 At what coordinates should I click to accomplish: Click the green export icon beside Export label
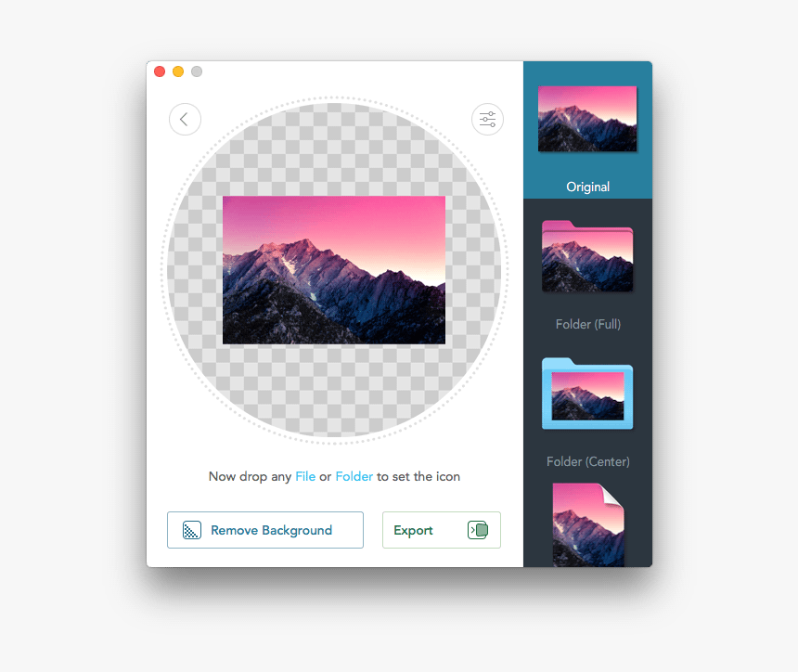click(x=478, y=530)
